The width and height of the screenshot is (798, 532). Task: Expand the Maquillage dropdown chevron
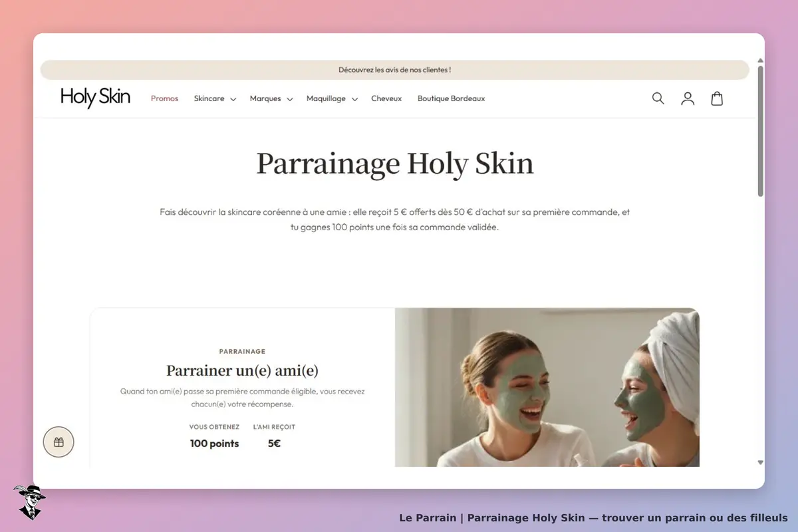click(354, 99)
